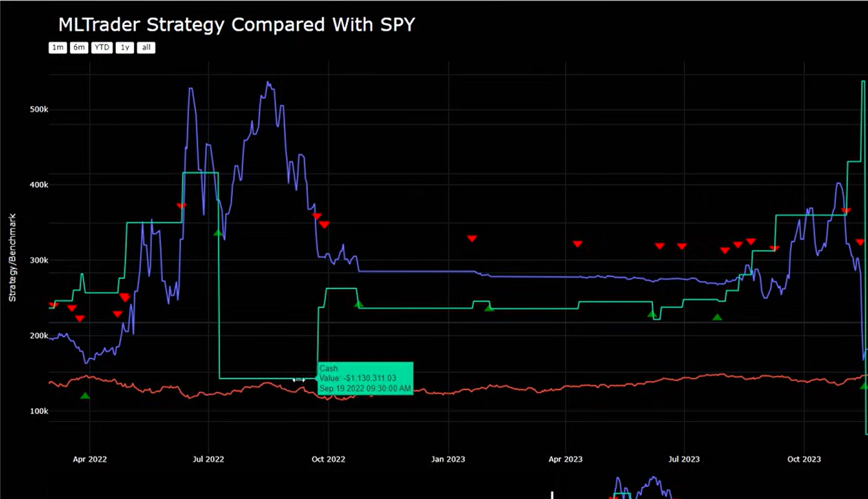This screenshot has width=868, height=499.
Task: Click the chart title 'MLTrader Strategy Compared With SPY'
Action: point(236,25)
